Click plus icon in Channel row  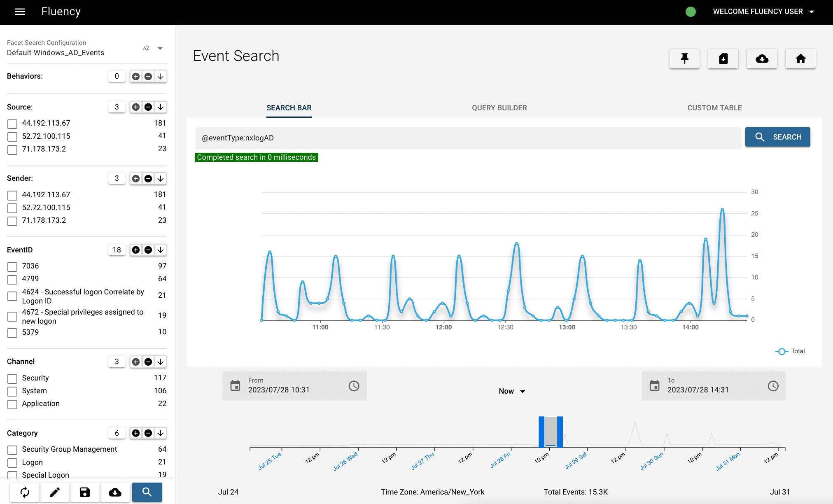click(136, 362)
